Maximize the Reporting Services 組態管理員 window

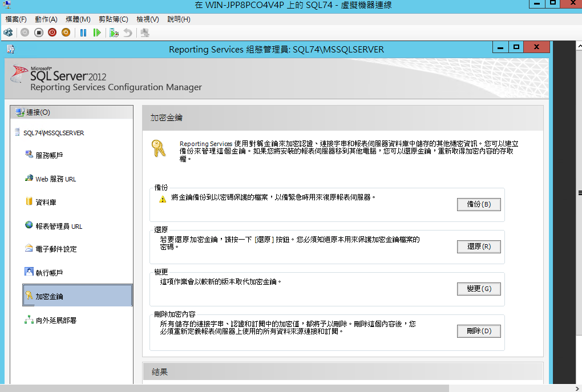(516, 47)
